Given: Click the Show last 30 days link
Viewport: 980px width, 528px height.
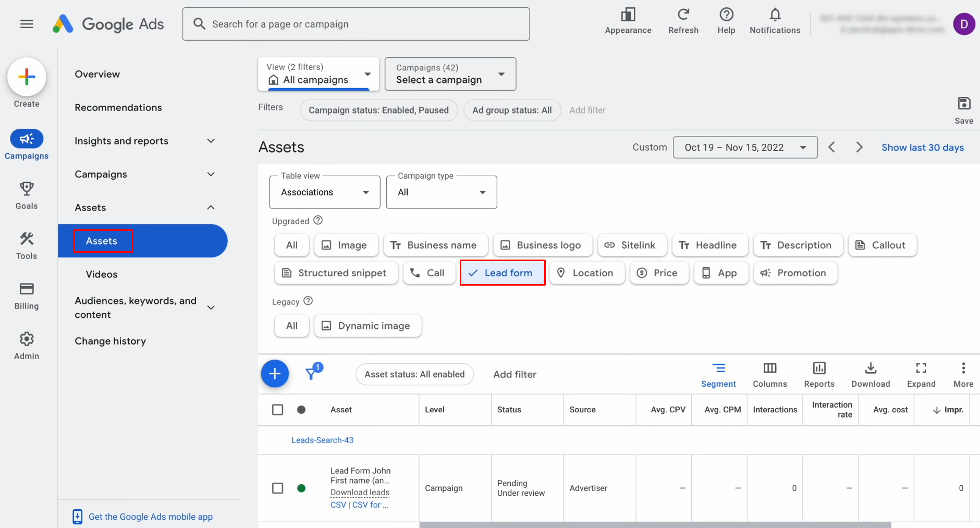Looking at the screenshot, I should pyautogui.click(x=922, y=148).
